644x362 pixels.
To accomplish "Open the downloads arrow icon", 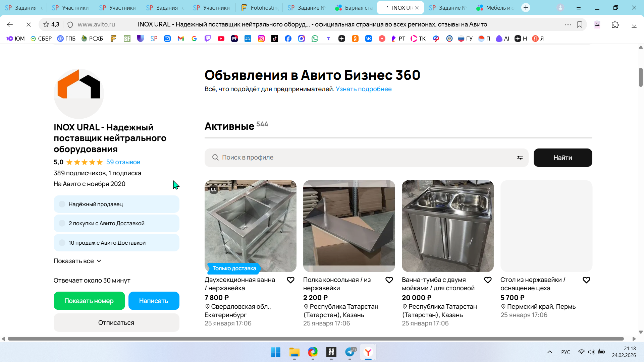I will [634, 24].
